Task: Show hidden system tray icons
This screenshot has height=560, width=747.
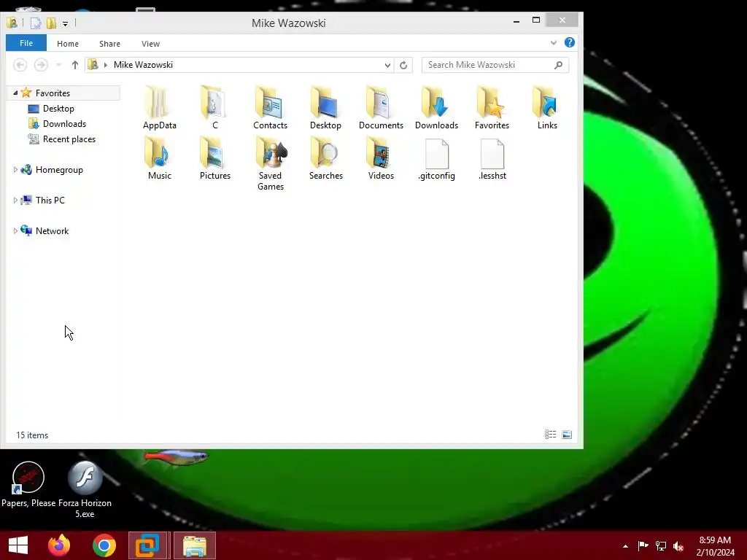Action: point(625,546)
